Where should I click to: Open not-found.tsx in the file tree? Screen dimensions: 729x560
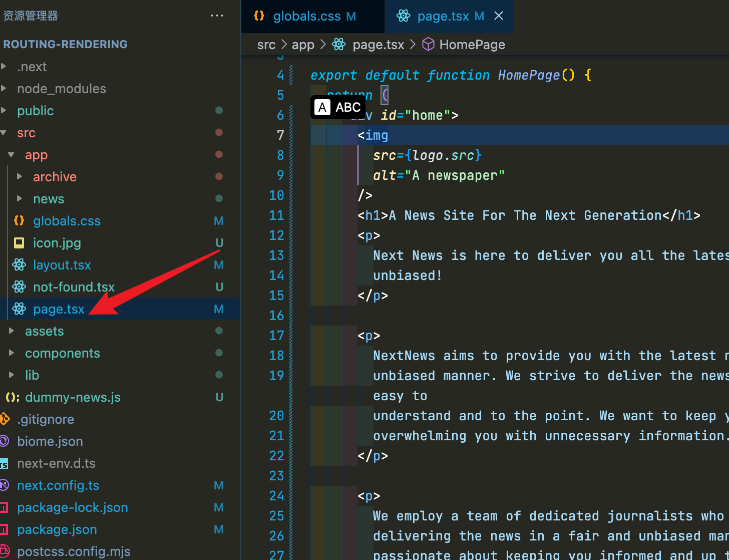[x=74, y=287]
